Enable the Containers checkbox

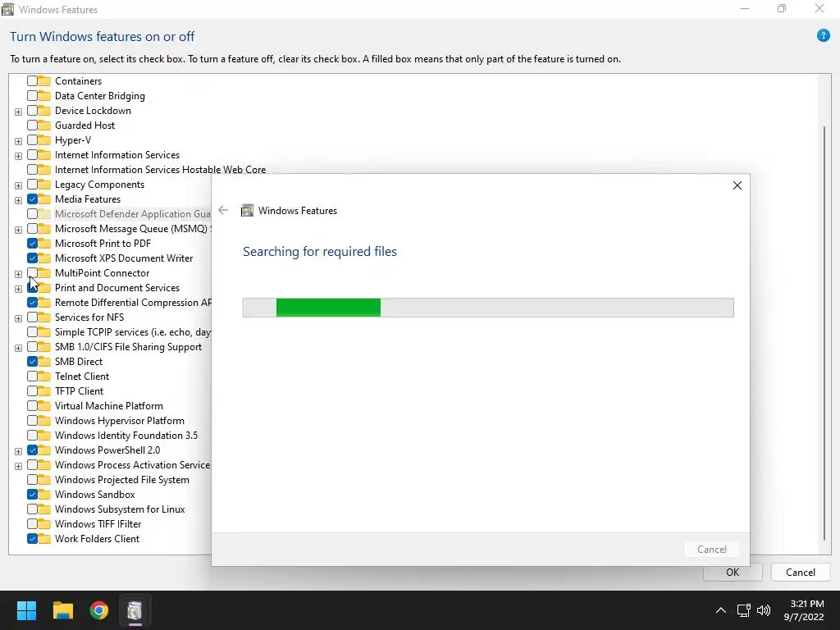(x=32, y=81)
